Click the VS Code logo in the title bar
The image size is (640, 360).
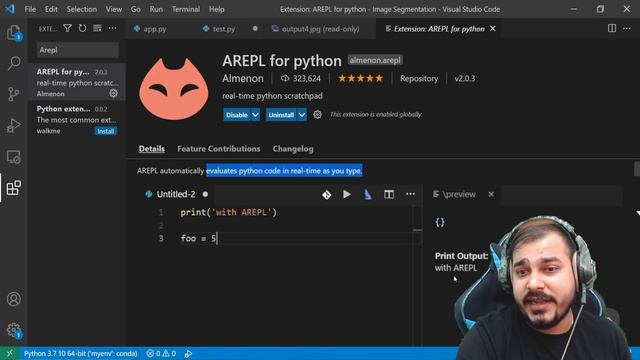pos(10,9)
